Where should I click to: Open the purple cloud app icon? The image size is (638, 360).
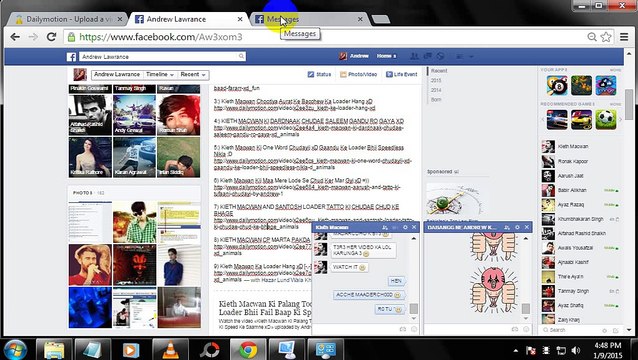(x=606, y=86)
